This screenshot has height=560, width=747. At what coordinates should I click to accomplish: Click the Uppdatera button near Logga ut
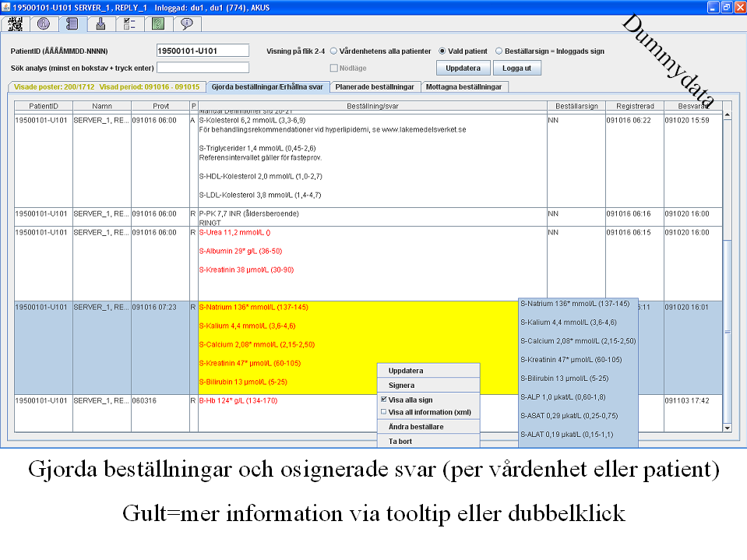pyautogui.click(x=463, y=68)
